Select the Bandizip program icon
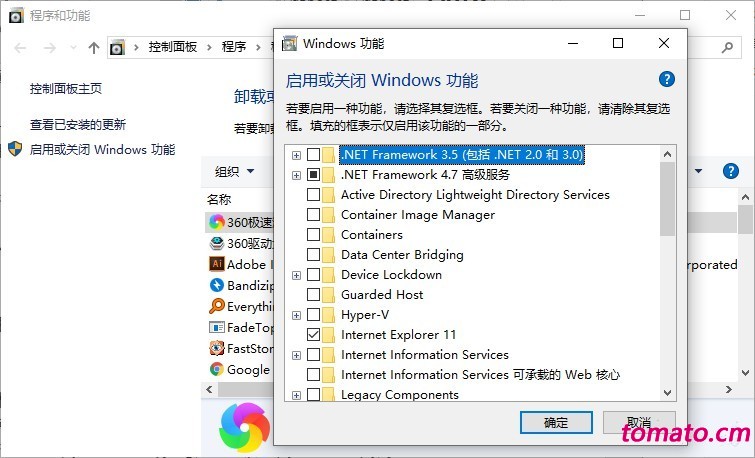 [217, 285]
